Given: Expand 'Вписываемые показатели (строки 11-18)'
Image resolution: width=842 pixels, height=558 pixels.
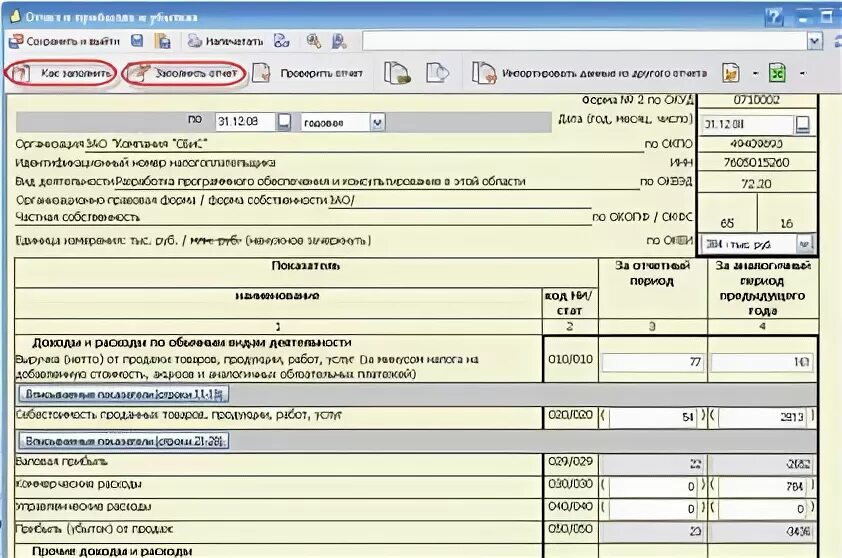Looking at the screenshot, I should click(x=124, y=394).
